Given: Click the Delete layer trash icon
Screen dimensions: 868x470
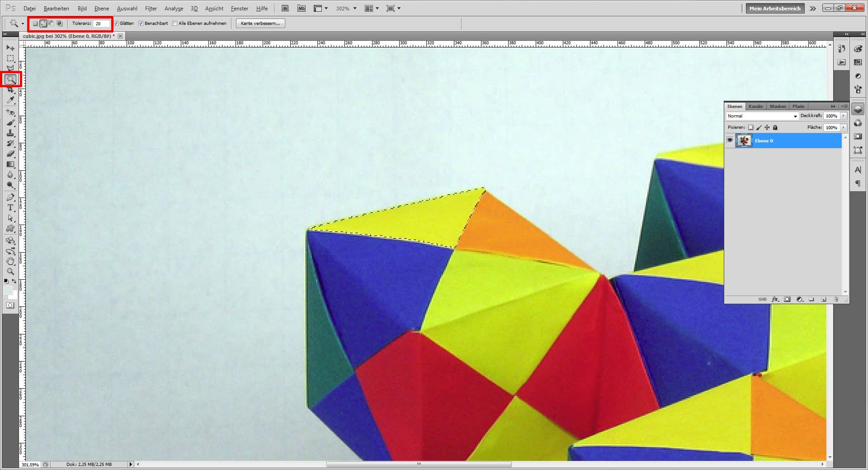Looking at the screenshot, I should [836, 299].
